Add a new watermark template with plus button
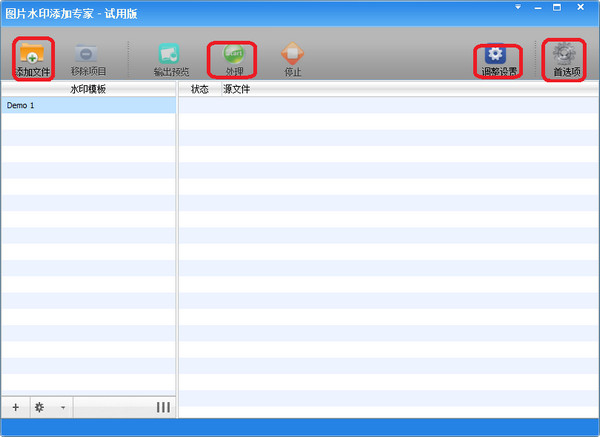This screenshot has height=437, width=600. [x=15, y=408]
